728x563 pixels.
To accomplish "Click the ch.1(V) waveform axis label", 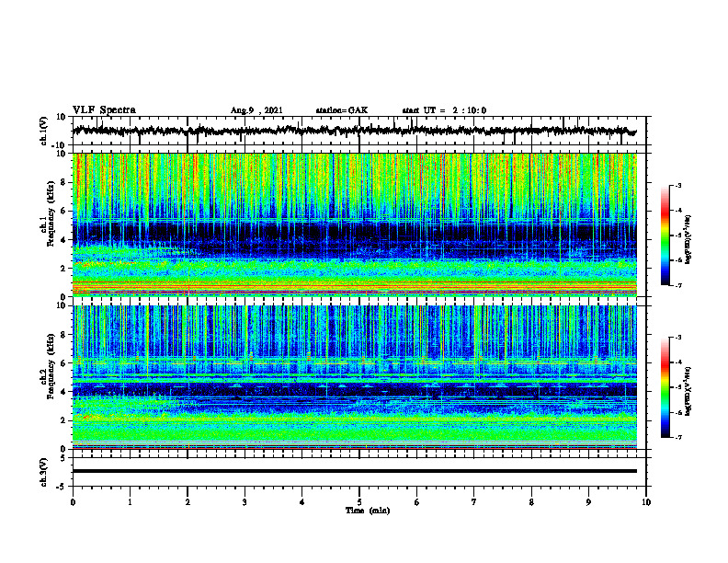I will tap(44, 131).
